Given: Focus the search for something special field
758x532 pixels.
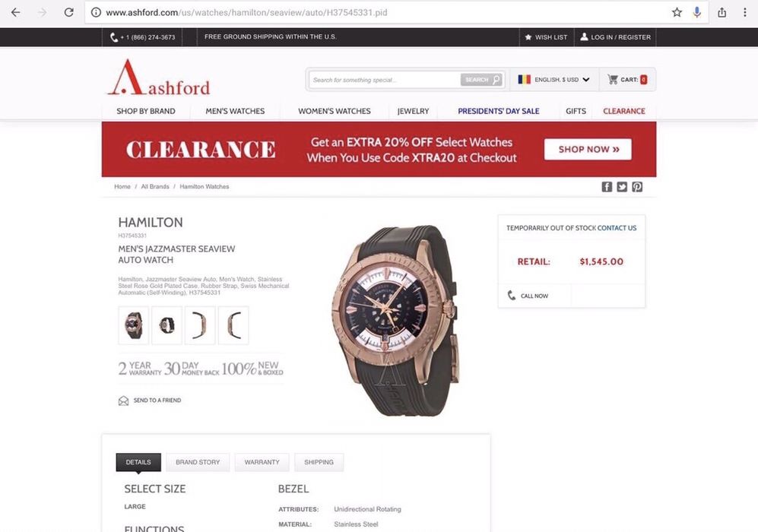Looking at the screenshot, I should tap(384, 80).
